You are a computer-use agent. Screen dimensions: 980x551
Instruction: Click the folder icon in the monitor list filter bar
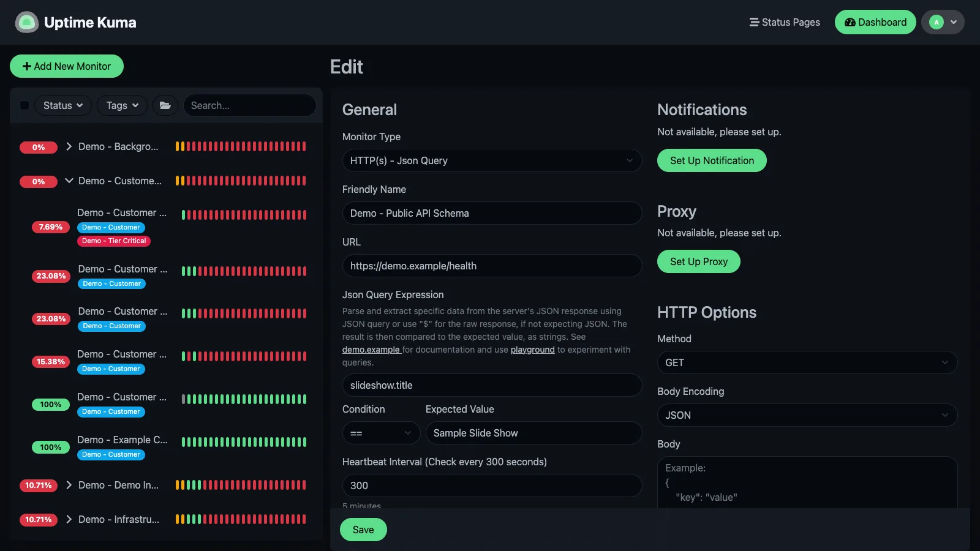point(165,105)
